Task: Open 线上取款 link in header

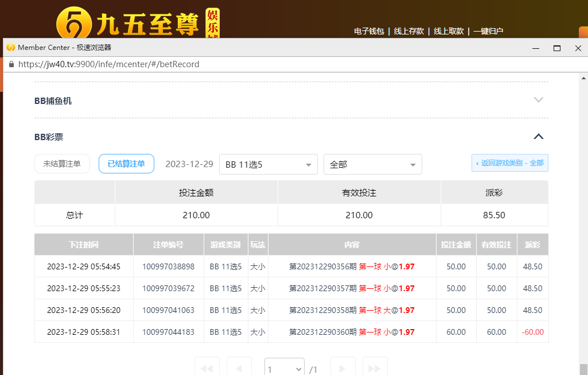Action: pos(449,31)
